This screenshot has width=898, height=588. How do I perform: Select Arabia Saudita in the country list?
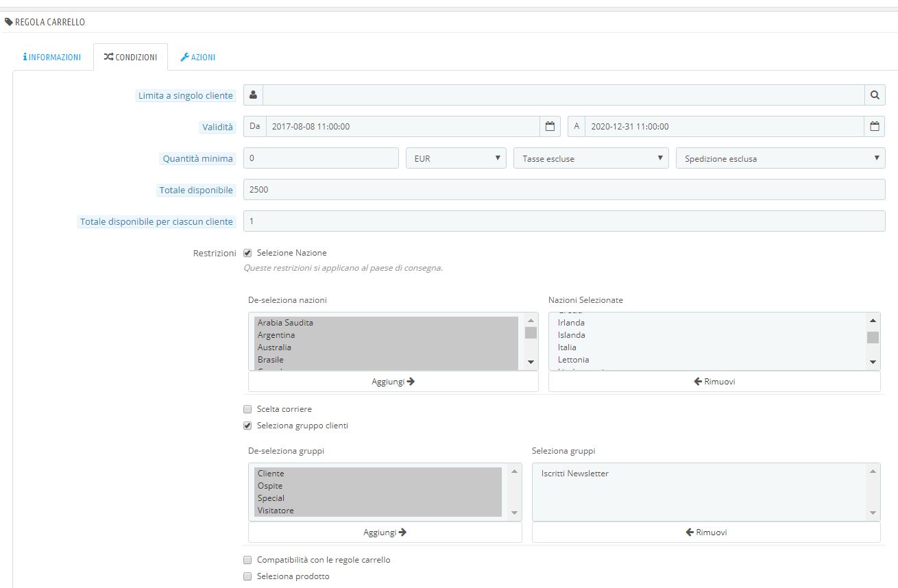[x=386, y=323]
